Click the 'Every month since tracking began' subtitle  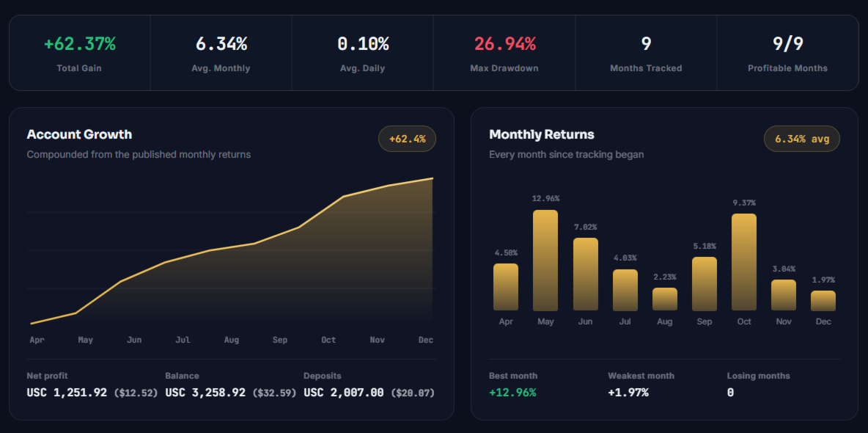click(x=566, y=154)
